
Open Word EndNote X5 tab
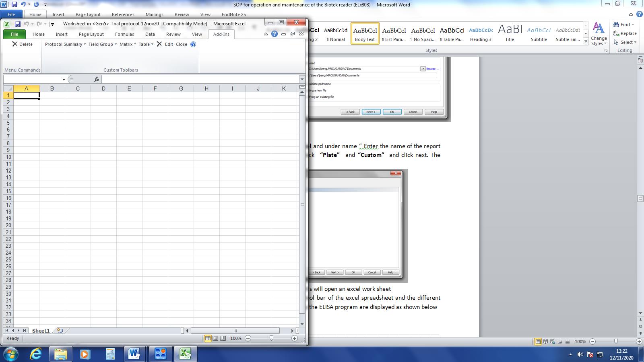234,14
